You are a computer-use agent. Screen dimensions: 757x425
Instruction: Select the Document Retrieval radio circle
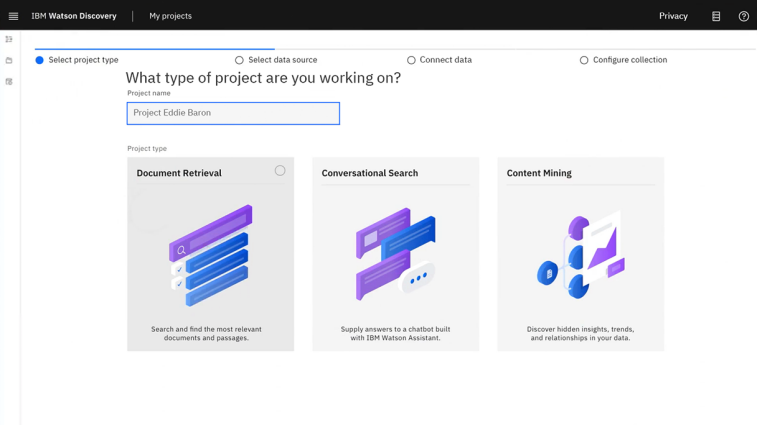(x=280, y=171)
